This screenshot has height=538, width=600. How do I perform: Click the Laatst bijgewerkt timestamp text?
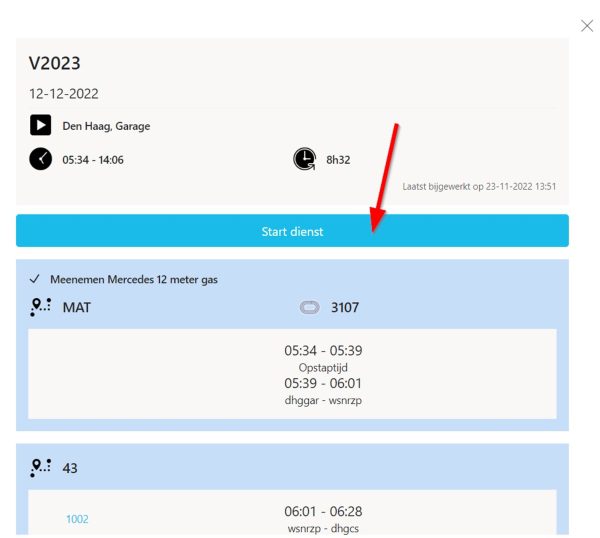click(479, 186)
